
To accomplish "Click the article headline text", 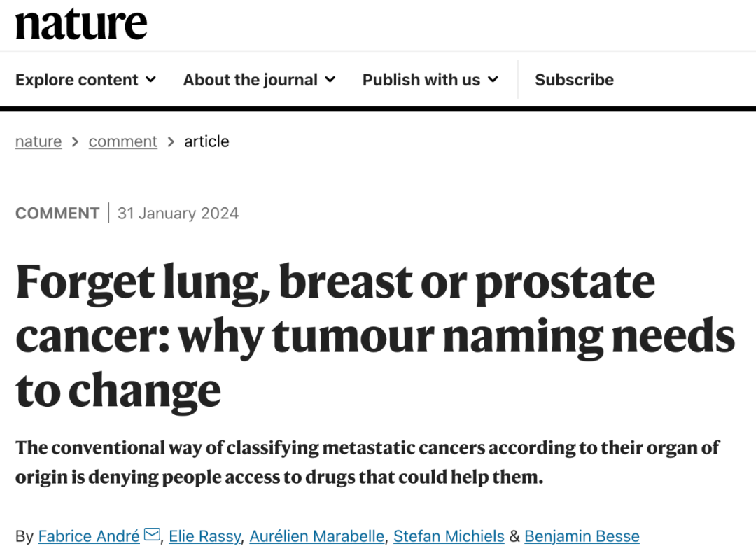I will point(375,336).
